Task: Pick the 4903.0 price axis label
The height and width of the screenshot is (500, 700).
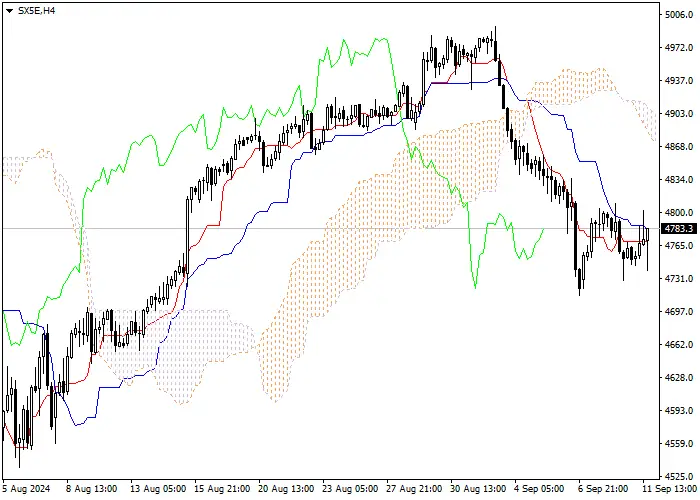Action: click(679, 114)
